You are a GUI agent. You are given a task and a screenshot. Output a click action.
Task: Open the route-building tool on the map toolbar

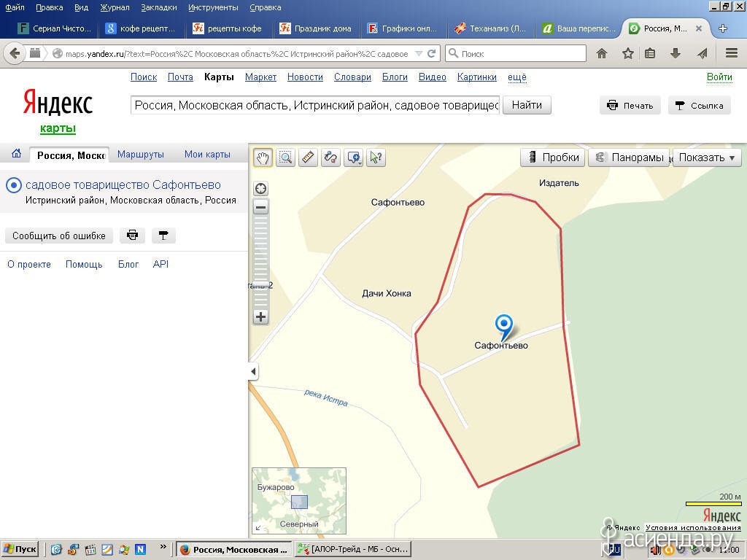tap(330, 157)
